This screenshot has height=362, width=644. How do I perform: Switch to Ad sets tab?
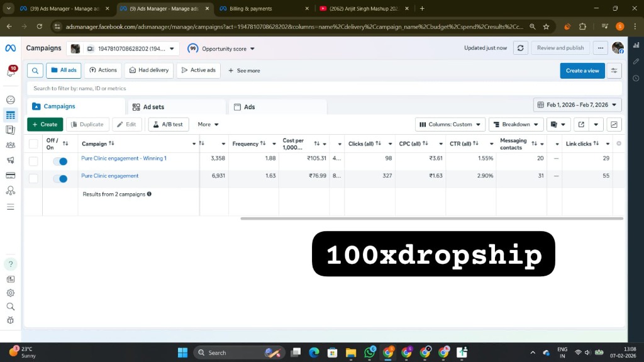click(177, 107)
